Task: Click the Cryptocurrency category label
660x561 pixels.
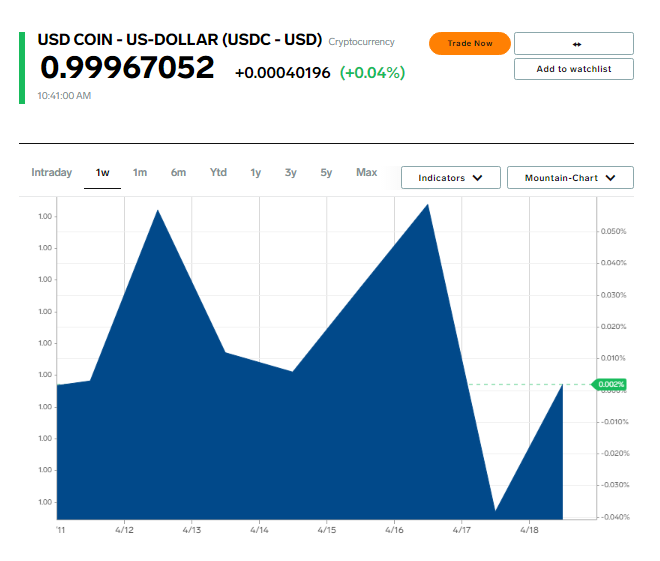Action: (x=362, y=42)
